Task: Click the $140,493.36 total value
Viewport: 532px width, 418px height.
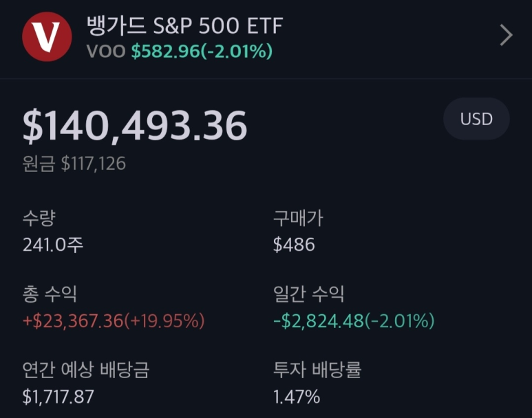Action: [135, 126]
